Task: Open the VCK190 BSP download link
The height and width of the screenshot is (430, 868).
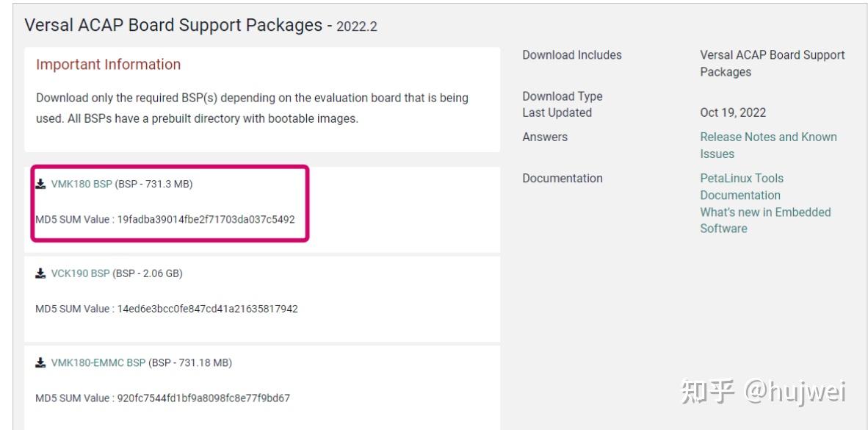Action: (80, 273)
